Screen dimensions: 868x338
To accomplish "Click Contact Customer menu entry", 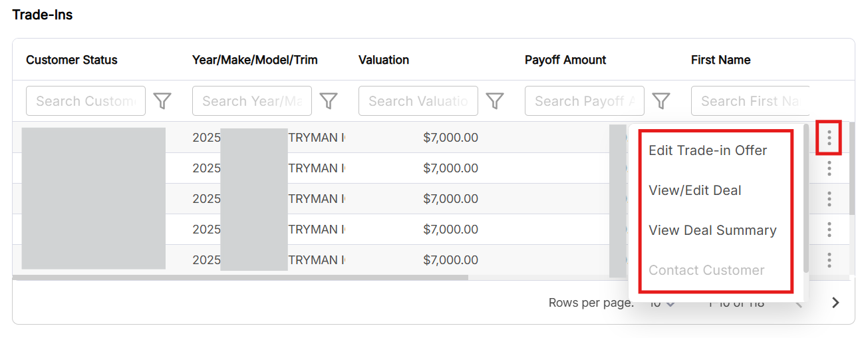I will [706, 270].
